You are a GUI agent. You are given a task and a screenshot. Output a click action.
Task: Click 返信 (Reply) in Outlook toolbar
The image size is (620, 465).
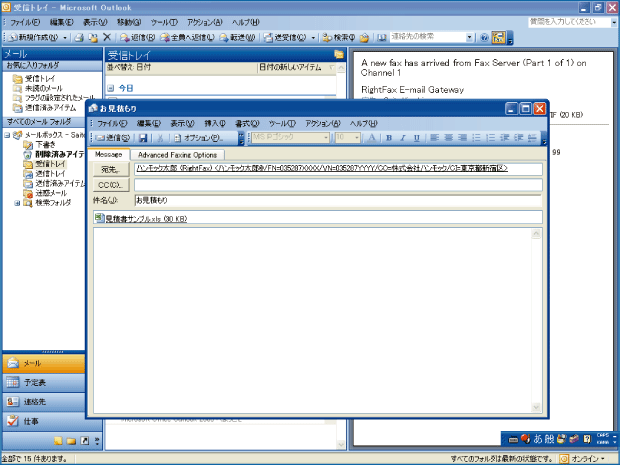[137, 38]
